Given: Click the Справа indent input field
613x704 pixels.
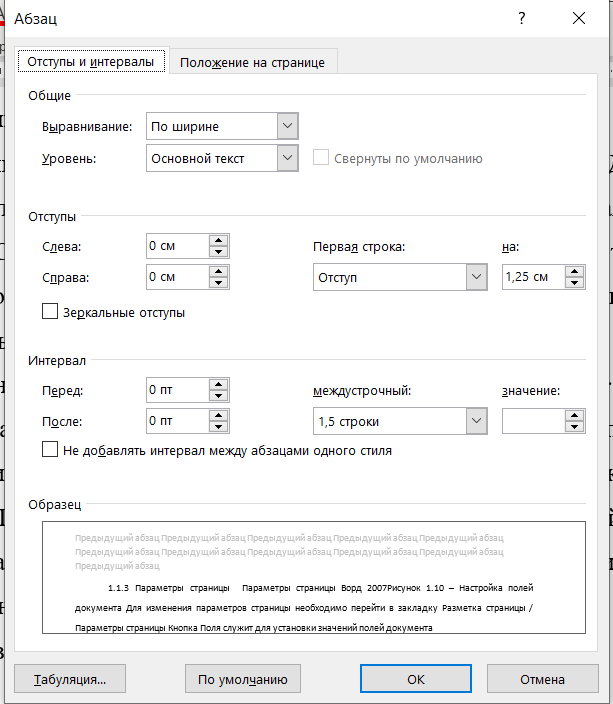Looking at the screenshot, I should [x=178, y=277].
